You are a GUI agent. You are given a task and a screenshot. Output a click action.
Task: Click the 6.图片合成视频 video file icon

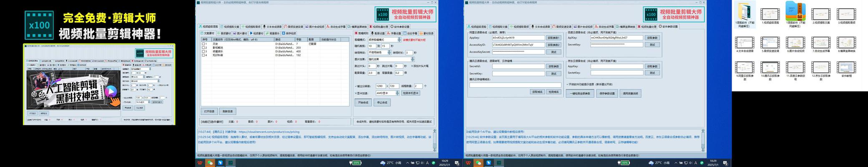pyautogui.click(x=795, y=43)
